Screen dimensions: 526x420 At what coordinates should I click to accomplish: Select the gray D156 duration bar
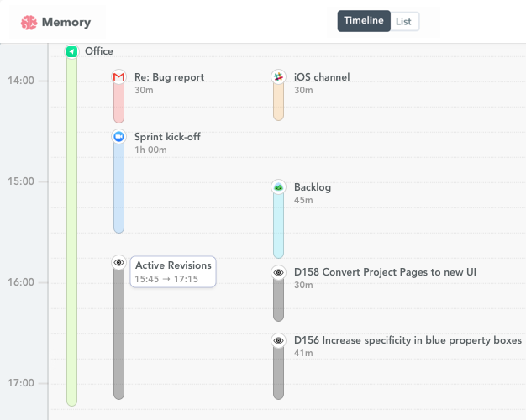click(x=278, y=373)
